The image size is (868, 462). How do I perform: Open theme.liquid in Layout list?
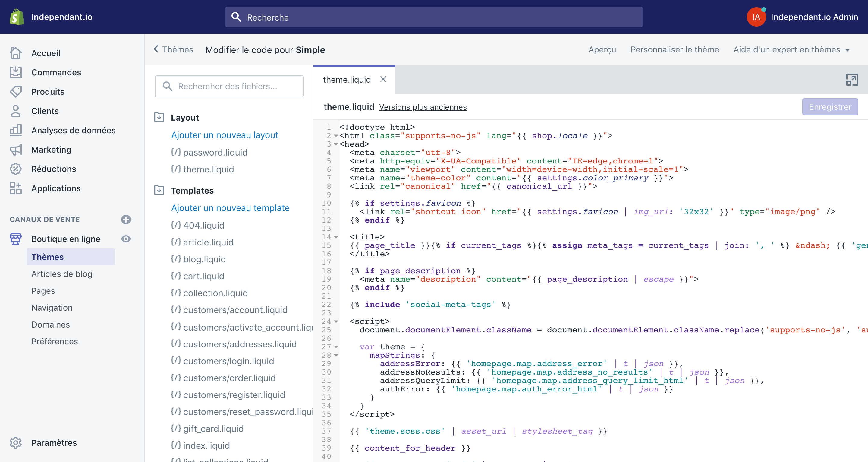[208, 169]
